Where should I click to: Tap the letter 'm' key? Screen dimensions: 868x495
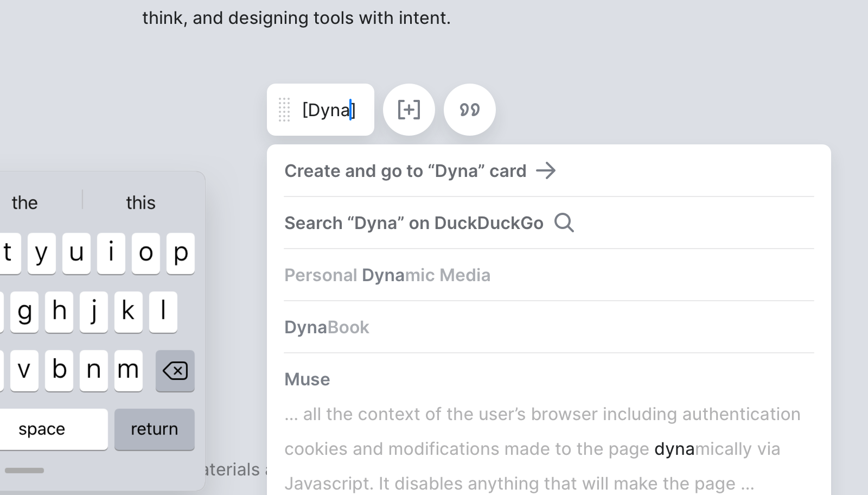128,371
